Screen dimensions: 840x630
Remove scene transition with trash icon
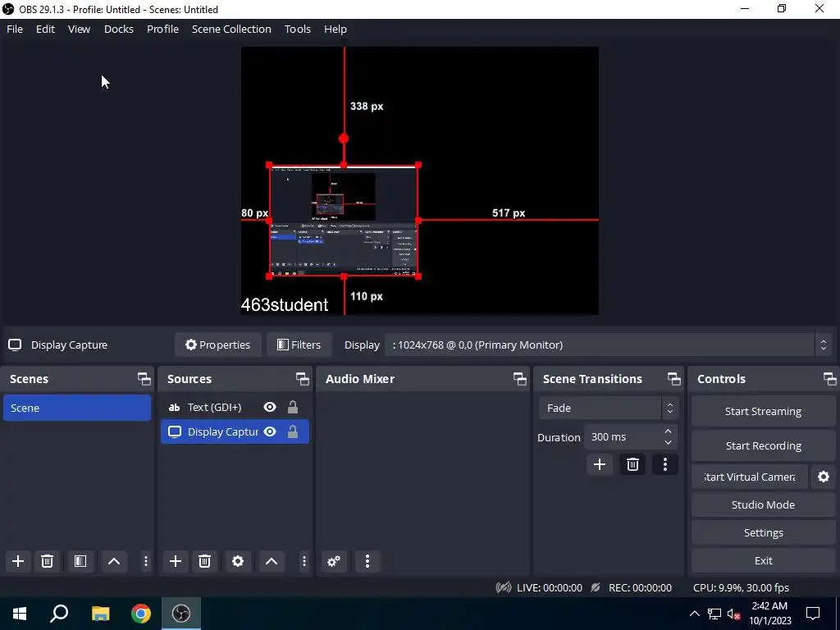pos(632,464)
